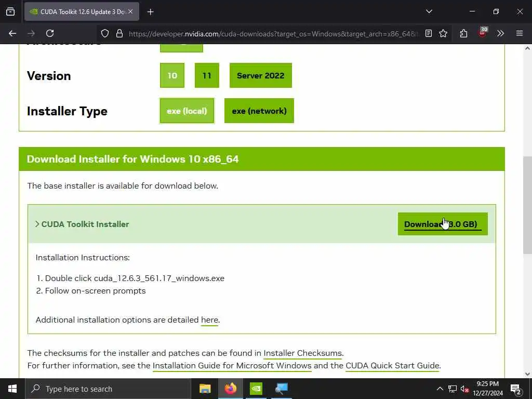This screenshot has height=399, width=532.
Task: Open the Extensions puzzle icon
Action: [464, 33]
